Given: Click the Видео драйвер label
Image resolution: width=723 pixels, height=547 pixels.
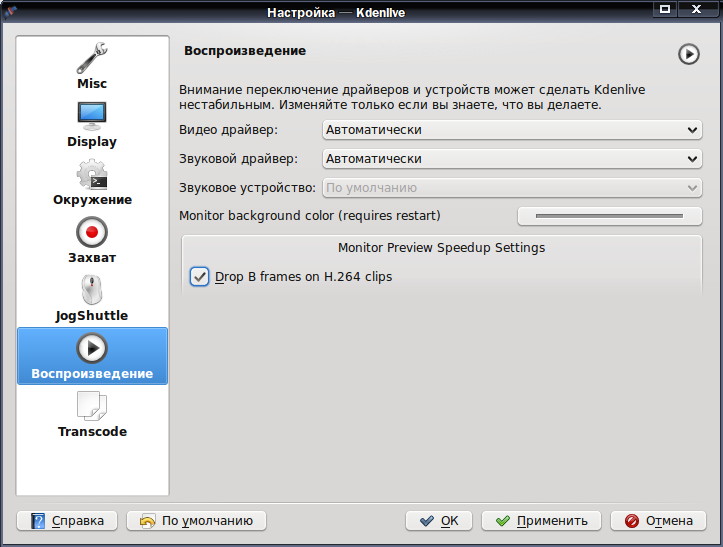Looking at the screenshot, I should (229, 130).
